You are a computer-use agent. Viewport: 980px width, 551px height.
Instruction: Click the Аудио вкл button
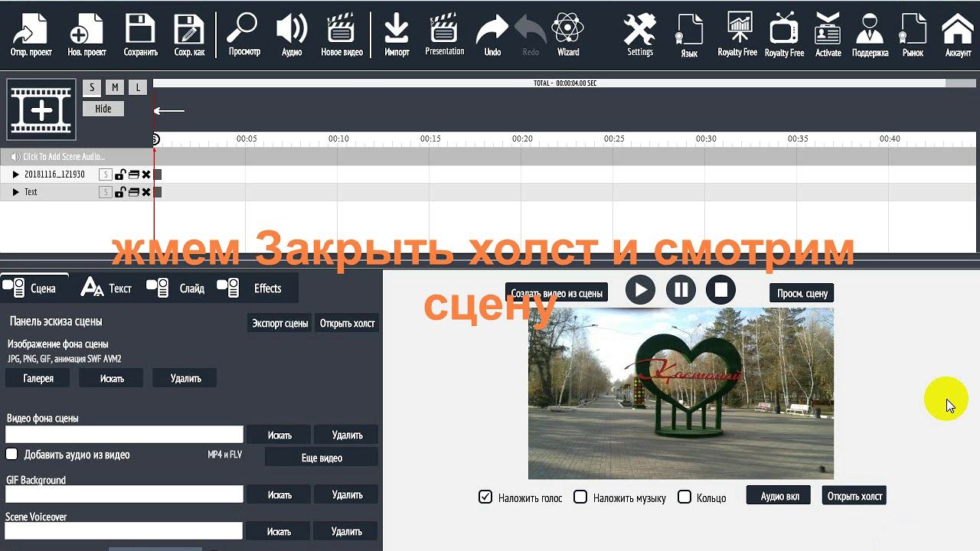[x=779, y=496]
